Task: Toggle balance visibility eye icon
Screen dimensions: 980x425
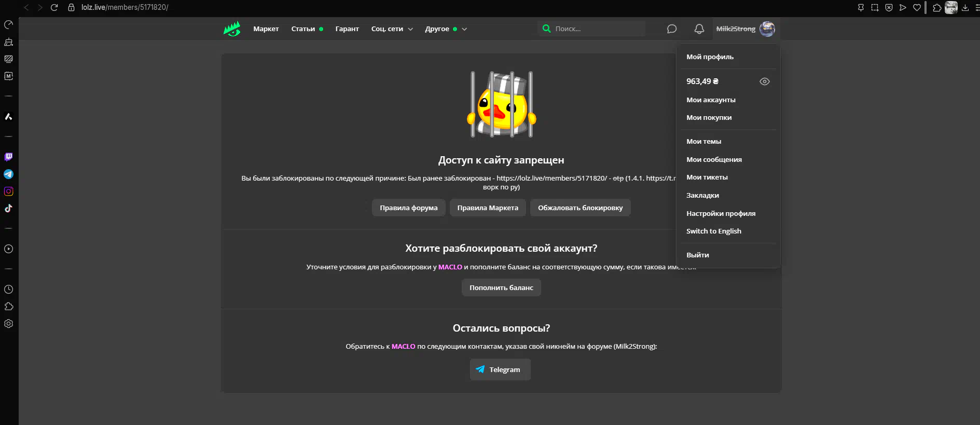Action: click(764, 81)
